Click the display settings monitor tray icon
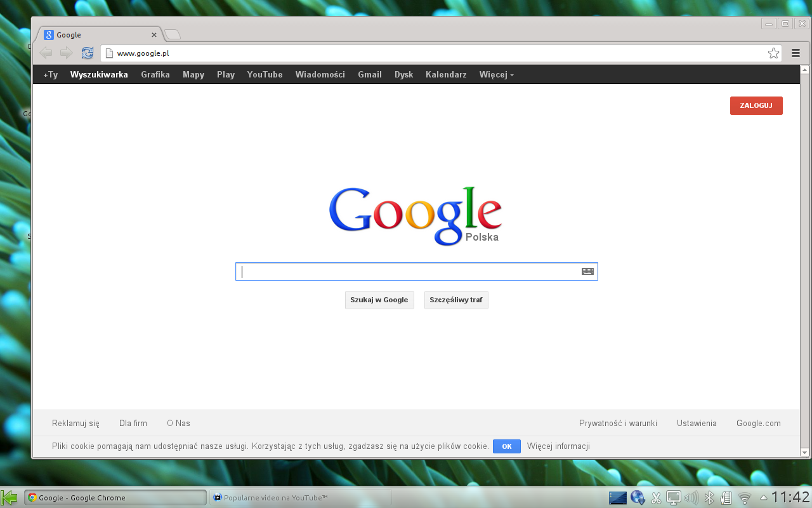The image size is (812, 508). pyautogui.click(x=674, y=498)
